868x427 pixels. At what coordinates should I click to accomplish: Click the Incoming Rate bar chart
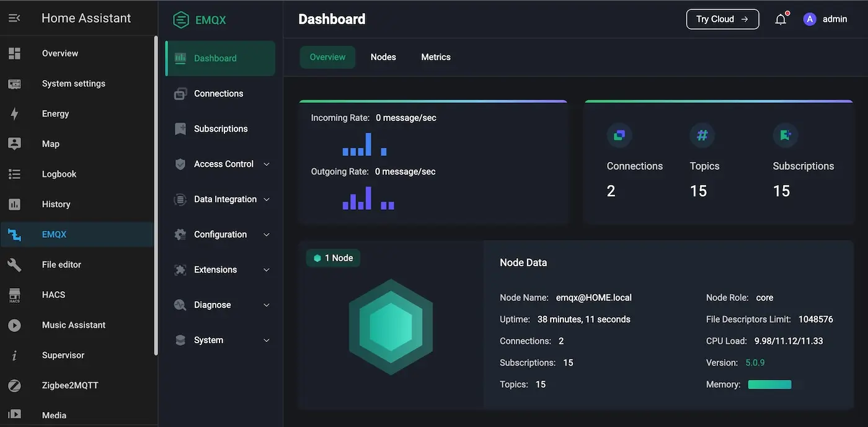coord(365,144)
